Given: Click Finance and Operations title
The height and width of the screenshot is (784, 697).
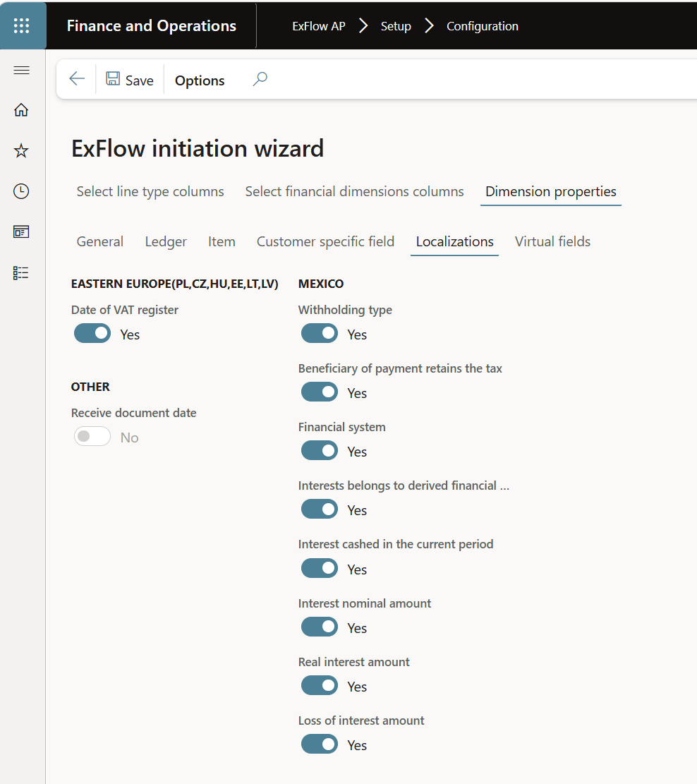Looking at the screenshot, I should [x=152, y=25].
